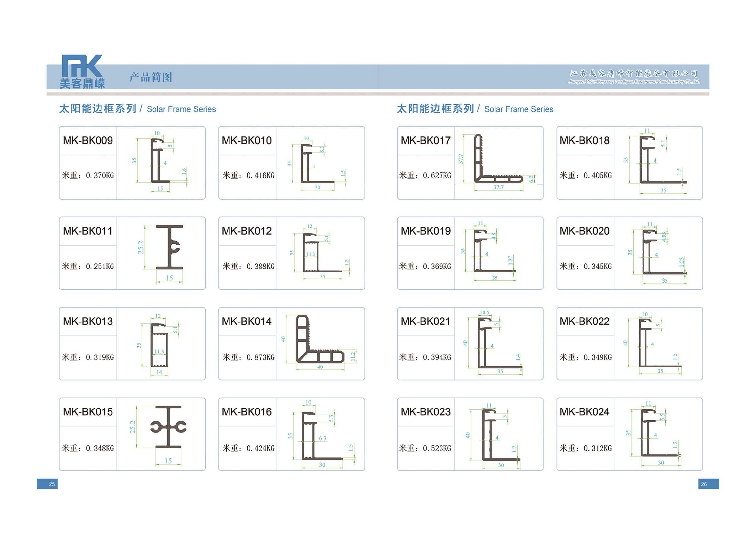The image size is (756, 535).
Task: Click the MK-BK010 model label
Action: point(247,141)
